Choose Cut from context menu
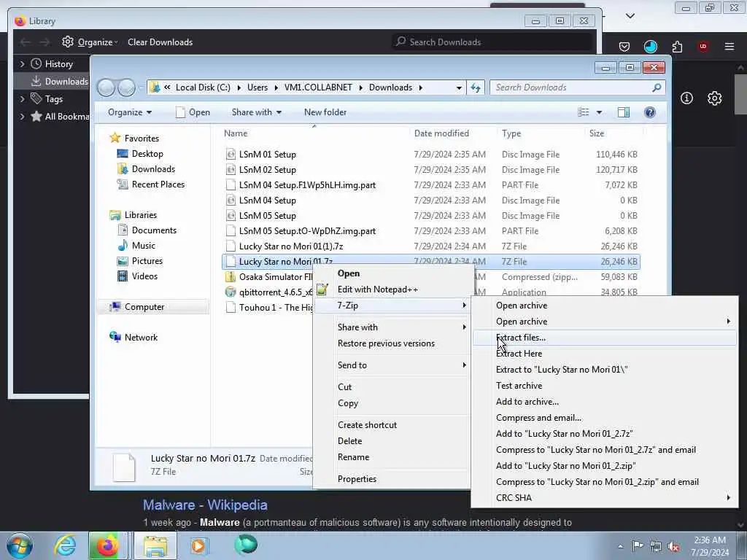This screenshot has width=747, height=560. (392, 387)
